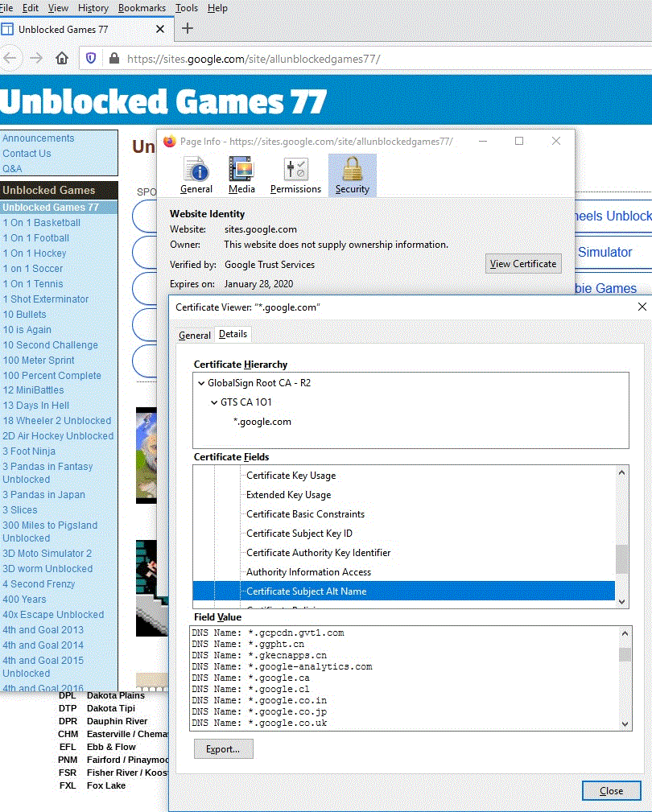Open the Tools menu

[187, 8]
